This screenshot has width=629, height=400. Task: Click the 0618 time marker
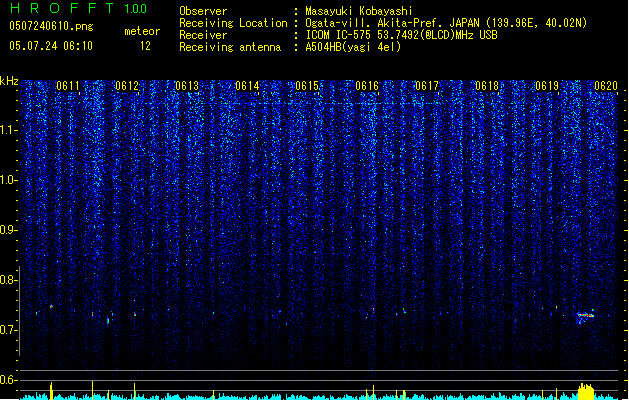[487, 86]
